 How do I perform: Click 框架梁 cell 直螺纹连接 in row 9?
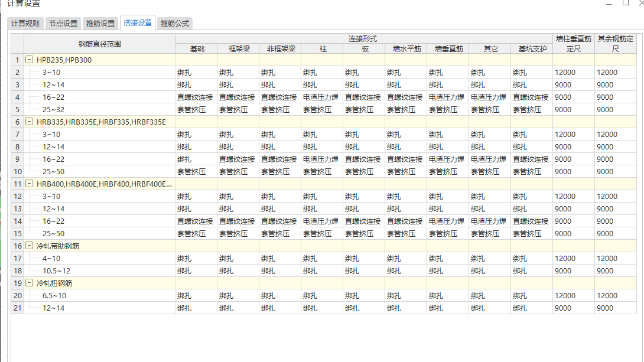pyautogui.click(x=237, y=159)
